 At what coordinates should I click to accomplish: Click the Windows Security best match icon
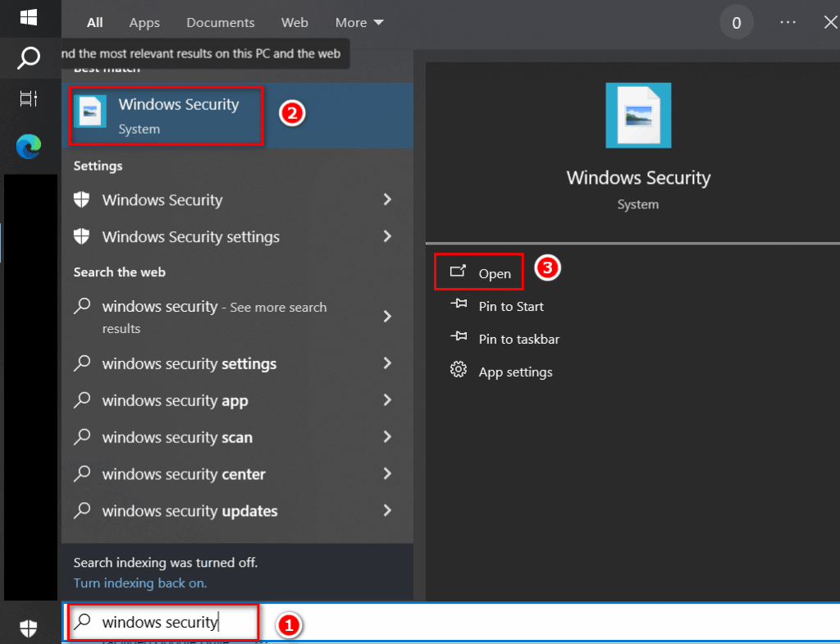[x=90, y=112]
